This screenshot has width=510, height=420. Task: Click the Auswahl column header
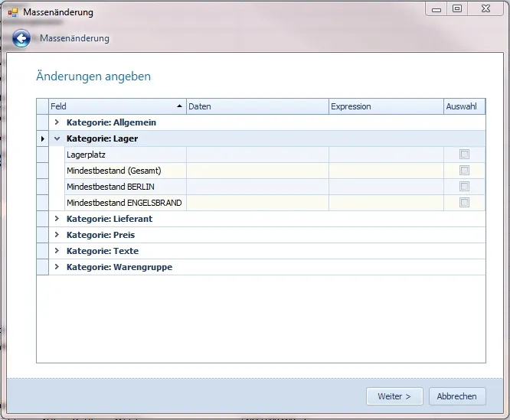(465, 106)
